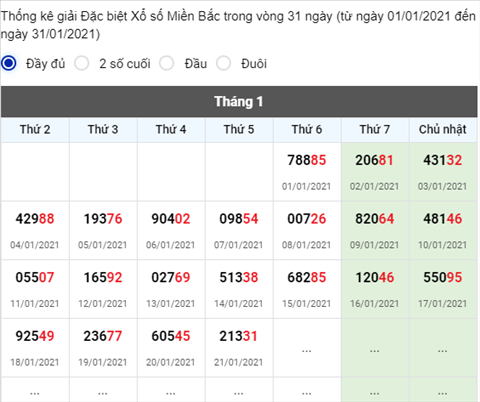Choose the Đầu radio option
Screen dimensions: 480x402
pyautogui.click(x=167, y=63)
